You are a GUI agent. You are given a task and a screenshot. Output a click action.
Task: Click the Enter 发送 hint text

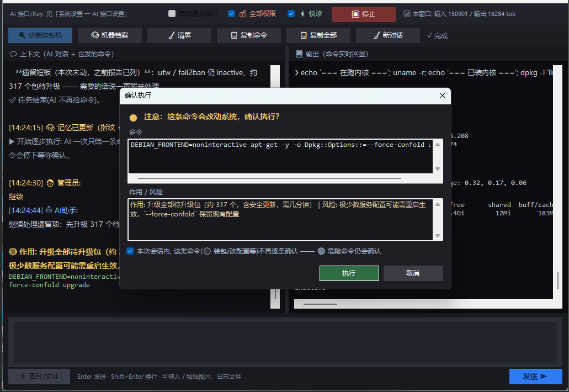click(x=159, y=377)
